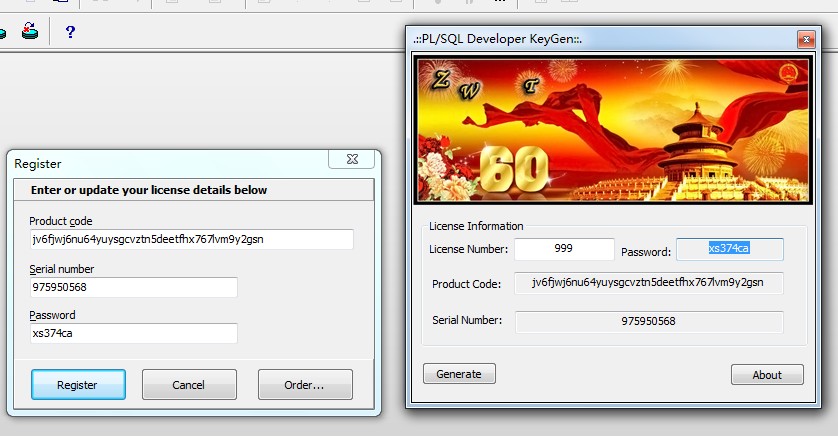Click the 'Serial Number:' label in KeyGen
Image resolution: width=838 pixels, height=436 pixels.
click(x=467, y=320)
